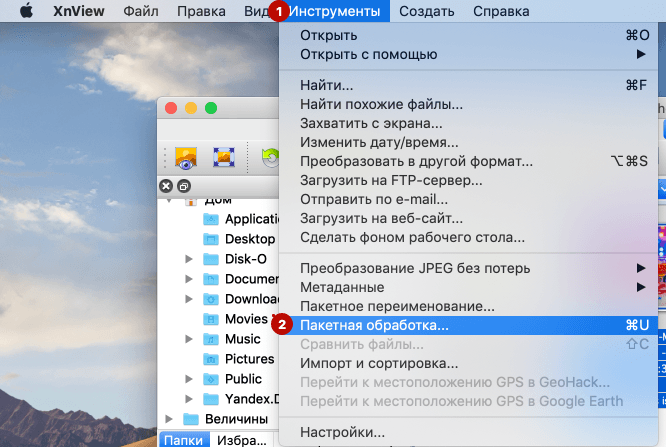Open the Файл menu
The width and height of the screenshot is (666, 447).
[141, 11]
